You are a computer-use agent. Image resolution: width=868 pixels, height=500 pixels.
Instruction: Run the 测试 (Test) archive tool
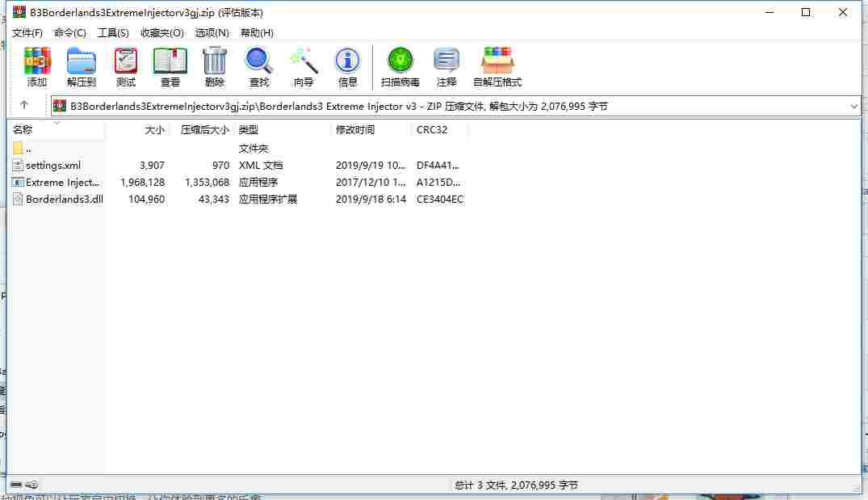126,61
